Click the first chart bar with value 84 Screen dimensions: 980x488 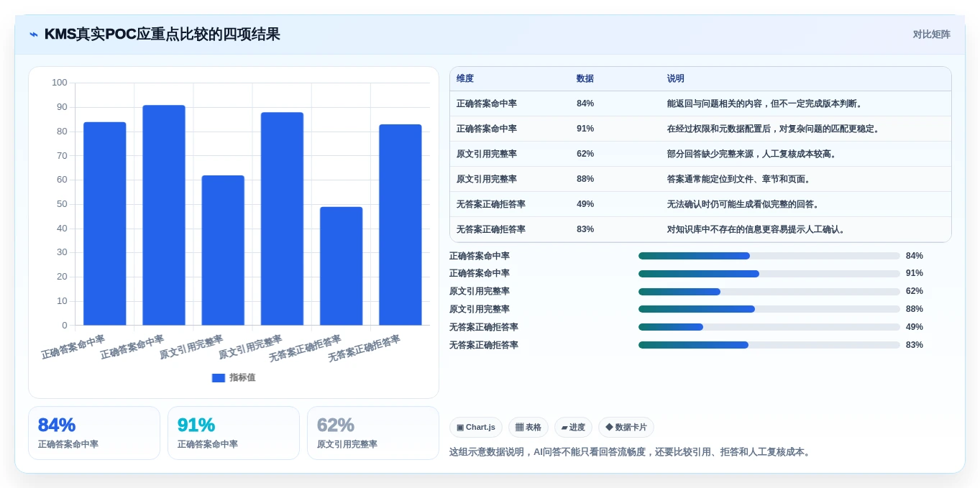(x=105, y=224)
